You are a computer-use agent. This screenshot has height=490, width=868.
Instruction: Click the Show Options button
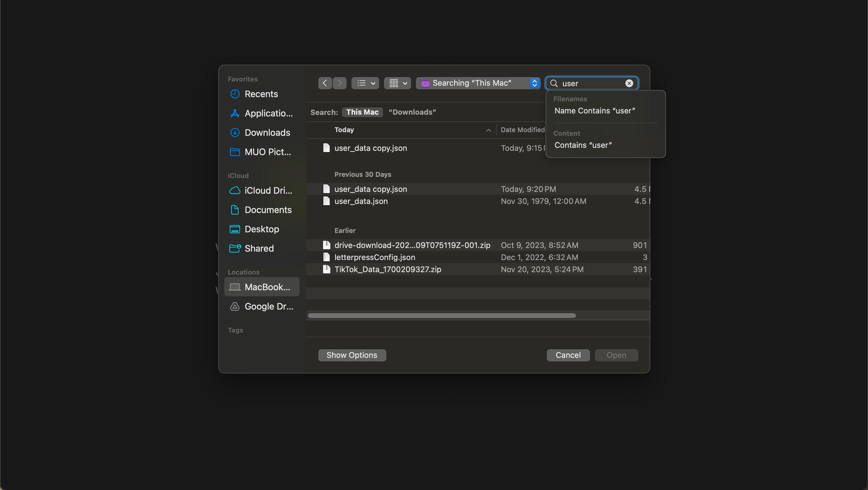click(x=351, y=355)
